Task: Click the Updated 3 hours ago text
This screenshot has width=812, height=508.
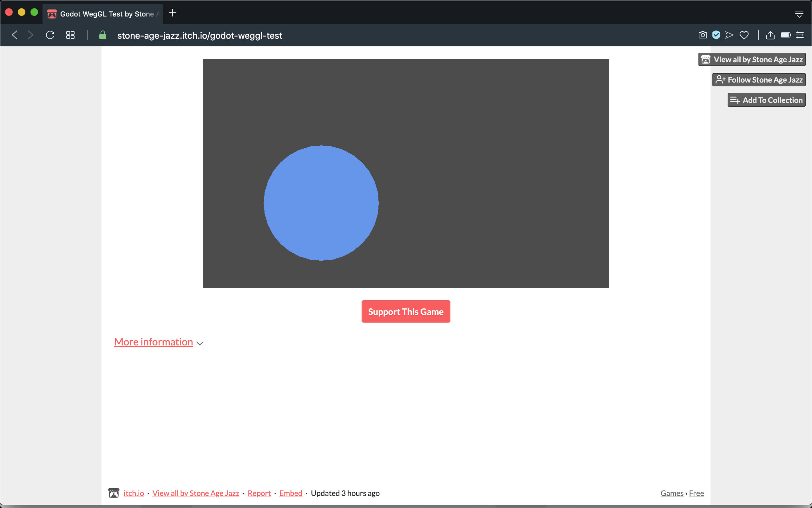Action: point(345,493)
